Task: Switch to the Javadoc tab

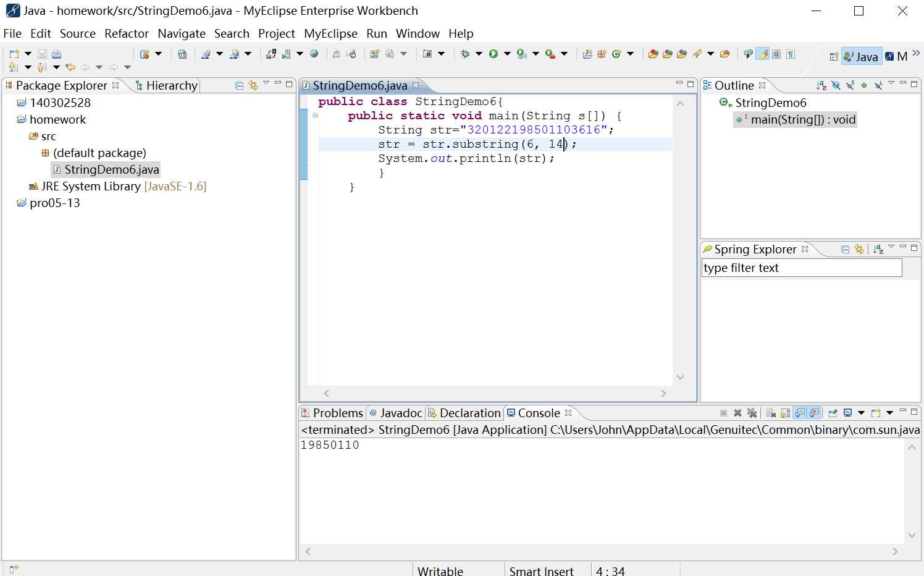Action: click(396, 413)
